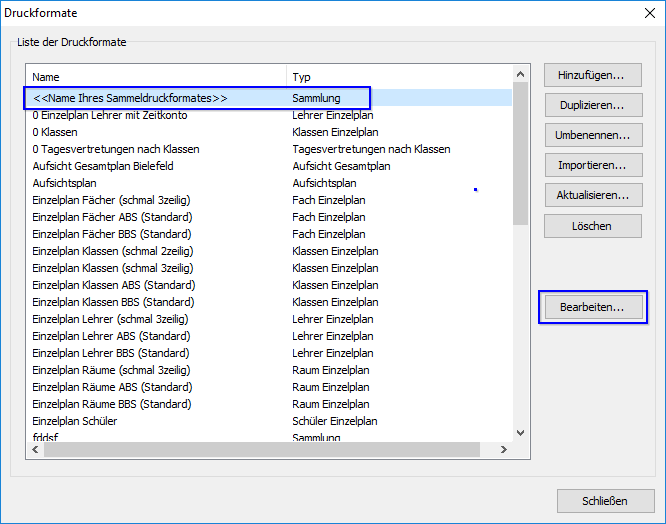Select the partially visible 'fddsf' entry
This screenshot has width=666, height=524.
(x=45, y=437)
